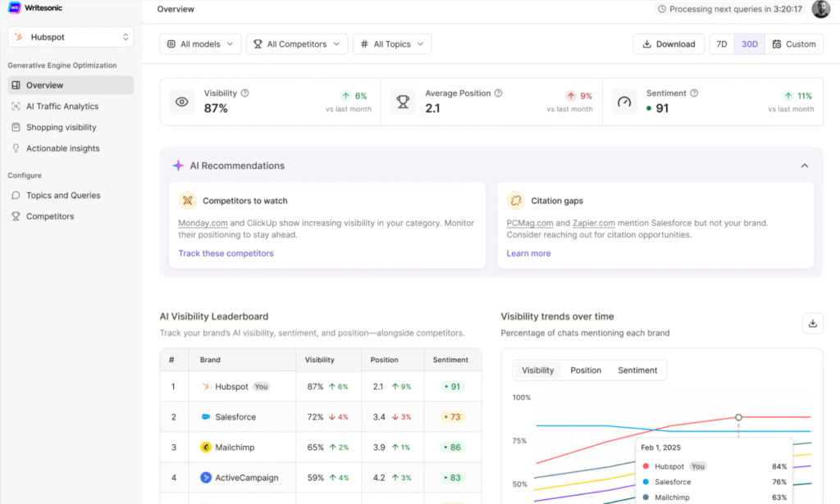
Task: Open the Zapier.com link
Action: coord(594,223)
